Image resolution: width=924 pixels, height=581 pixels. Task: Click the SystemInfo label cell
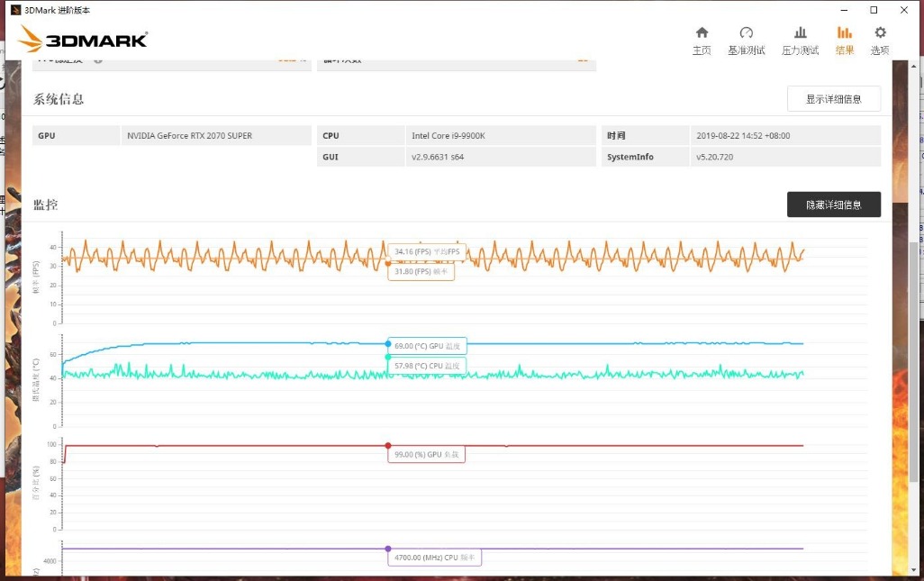point(645,157)
